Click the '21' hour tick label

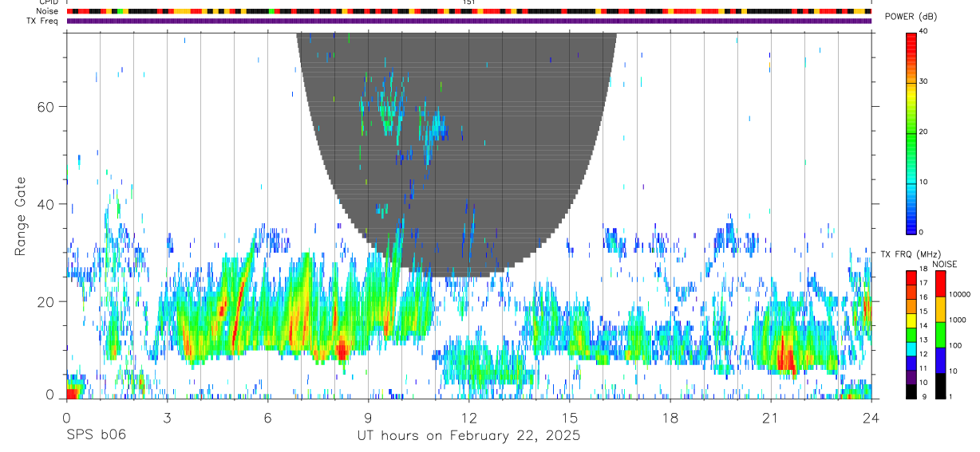point(771,417)
